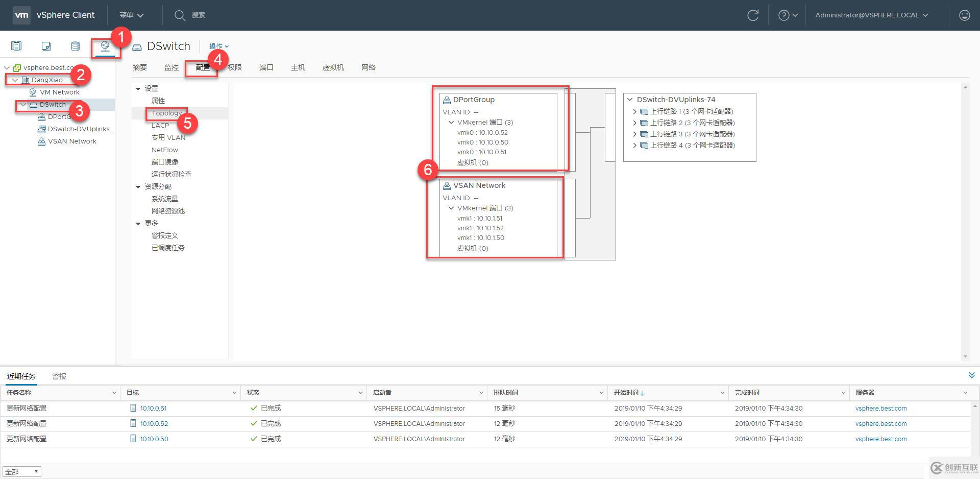Select 专用 VLAN setting

click(168, 137)
